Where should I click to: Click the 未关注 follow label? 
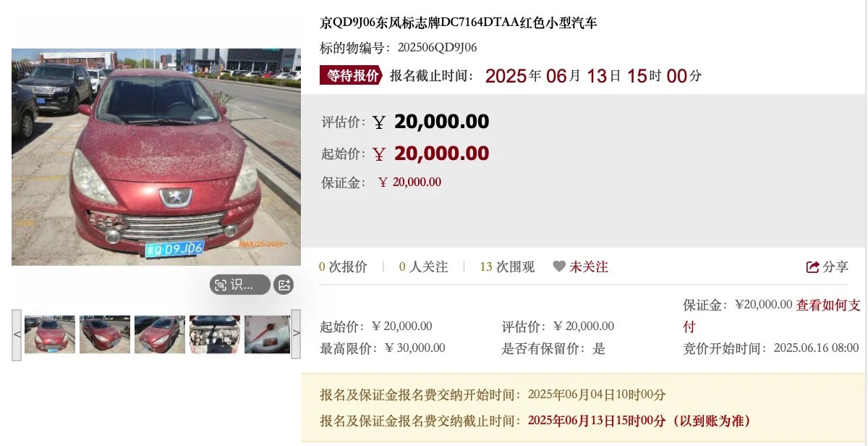pos(589,266)
